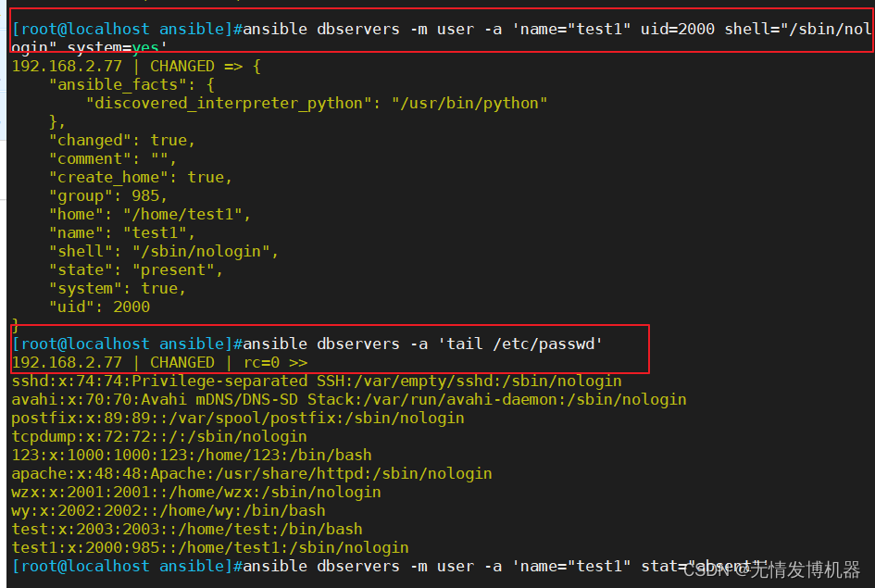This screenshot has height=588, width=875.
Task: Select the "create_home": true, line
Action: 141,178
